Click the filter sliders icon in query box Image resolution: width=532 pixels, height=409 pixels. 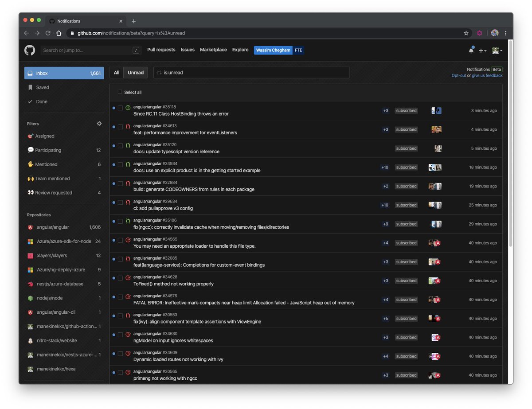pos(159,73)
